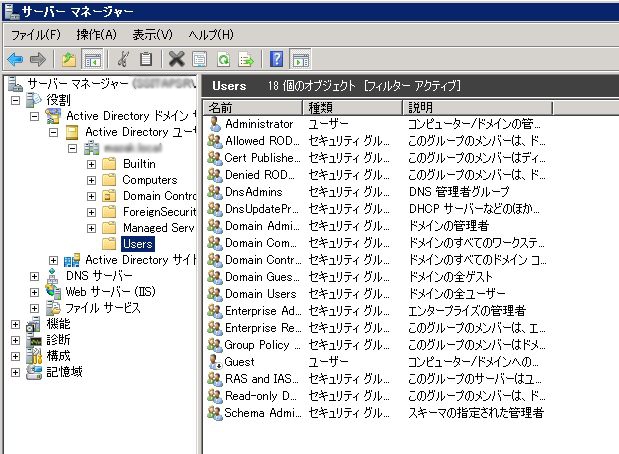Collapse the 役割 node

point(15,100)
